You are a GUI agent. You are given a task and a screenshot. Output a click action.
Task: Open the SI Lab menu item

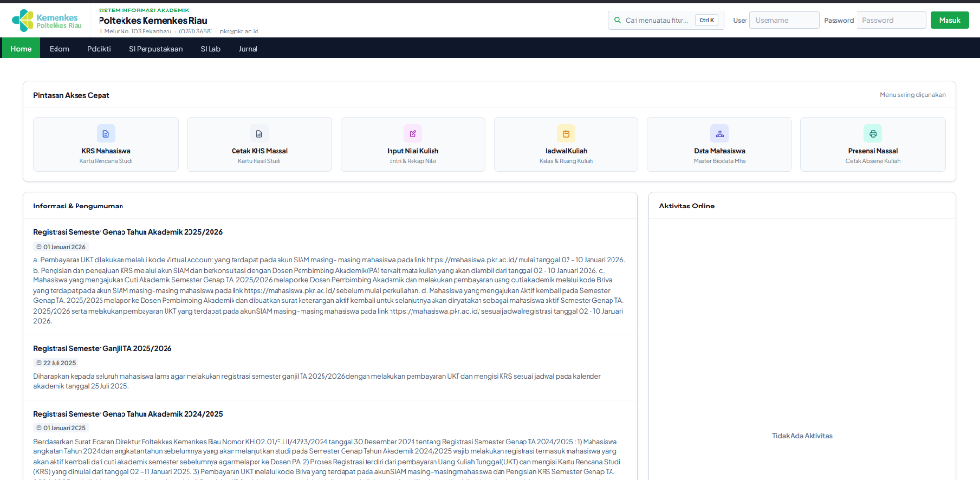click(211, 49)
